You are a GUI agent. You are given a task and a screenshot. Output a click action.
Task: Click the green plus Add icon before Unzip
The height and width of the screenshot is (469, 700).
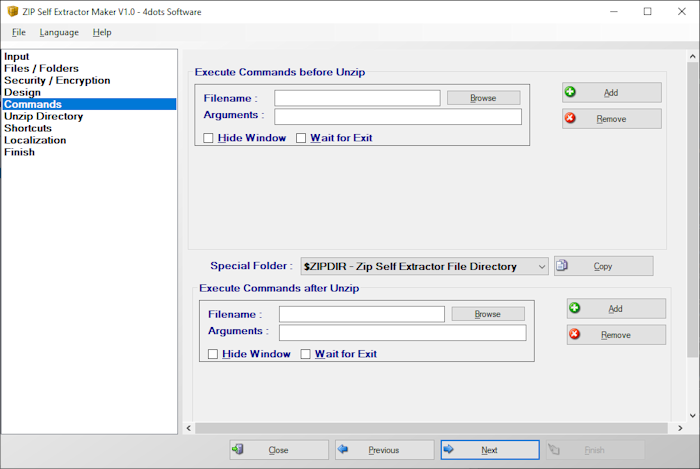coord(571,93)
